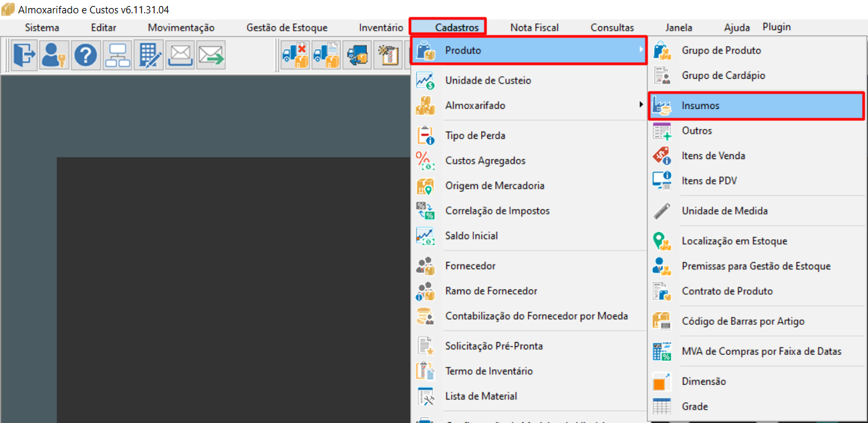Click the Localização em Estoque pin icon
Image resolution: width=868 pixels, height=423 pixels.
coord(662,241)
